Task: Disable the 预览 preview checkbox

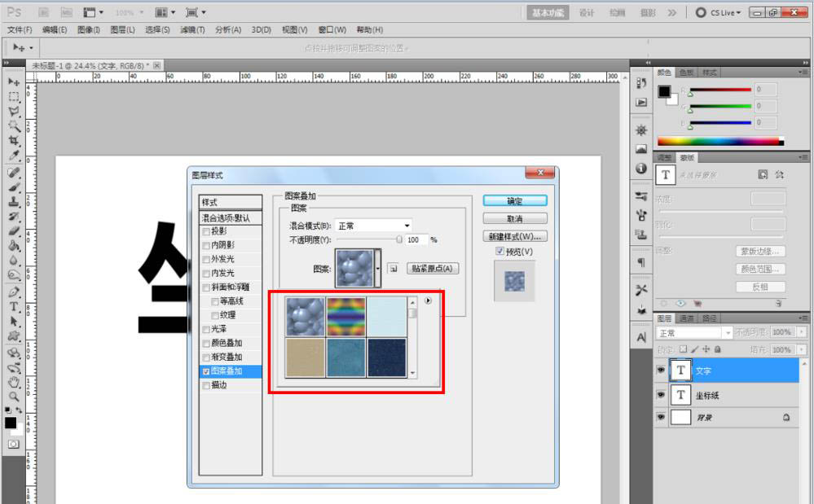Action: coord(500,251)
